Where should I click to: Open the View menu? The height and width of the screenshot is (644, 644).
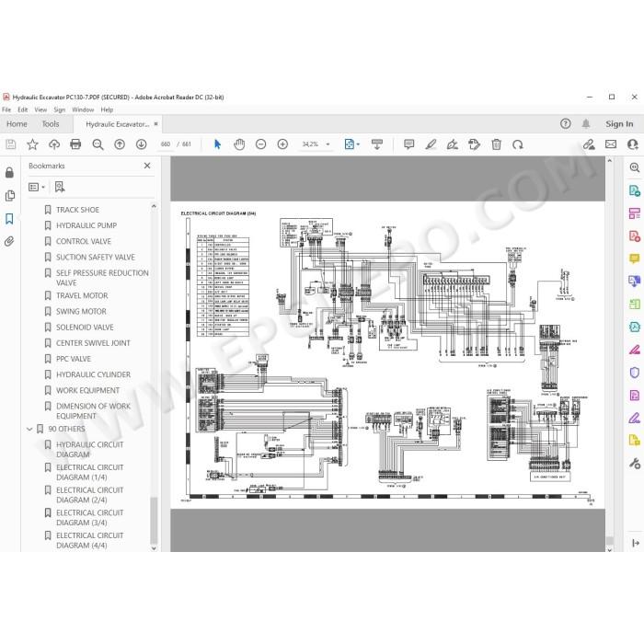tap(40, 110)
